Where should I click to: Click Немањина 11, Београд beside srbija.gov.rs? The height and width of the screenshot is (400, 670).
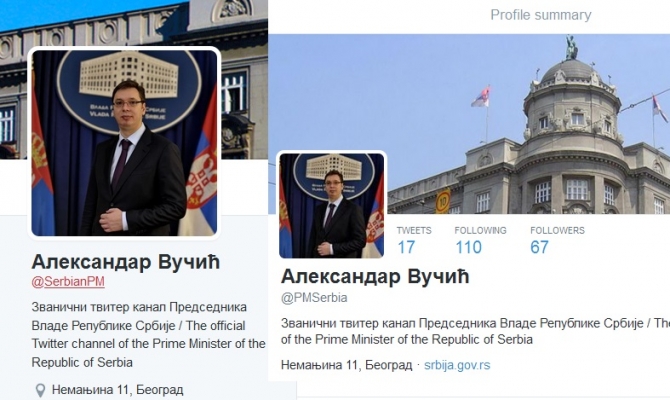(347, 365)
